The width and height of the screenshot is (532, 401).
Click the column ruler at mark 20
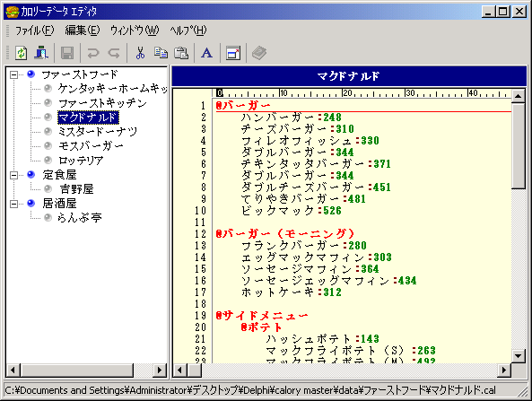point(346,93)
